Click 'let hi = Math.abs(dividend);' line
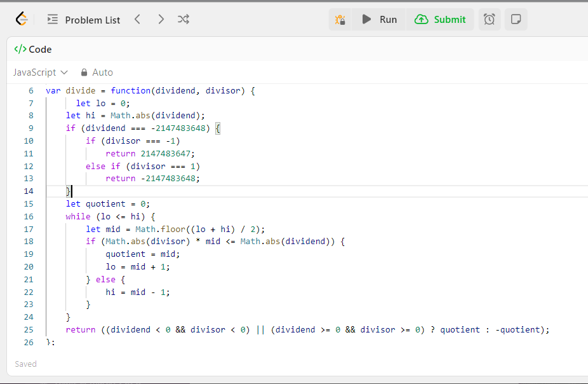 point(135,115)
